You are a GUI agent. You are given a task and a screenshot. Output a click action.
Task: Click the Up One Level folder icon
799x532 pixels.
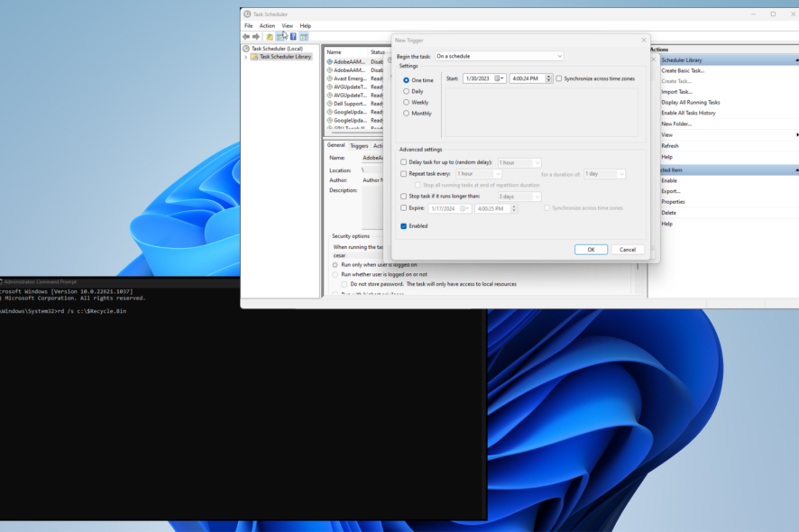click(270, 37)
